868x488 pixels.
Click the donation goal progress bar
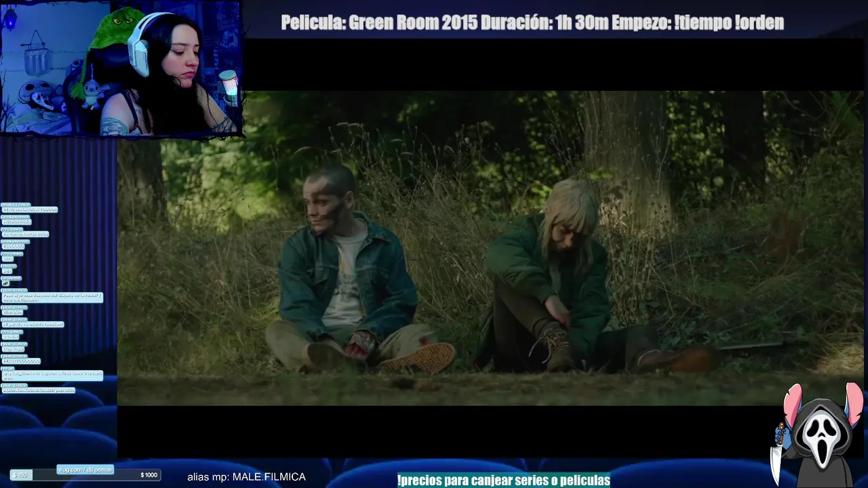85,475
